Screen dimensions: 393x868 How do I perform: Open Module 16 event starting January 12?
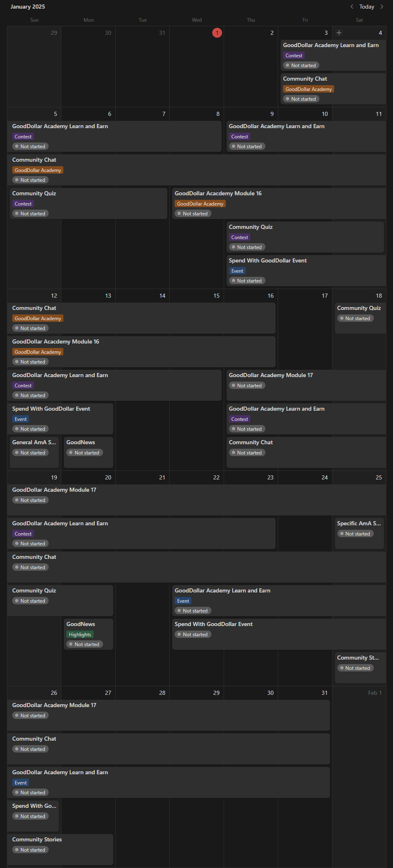tap(141, 352)
